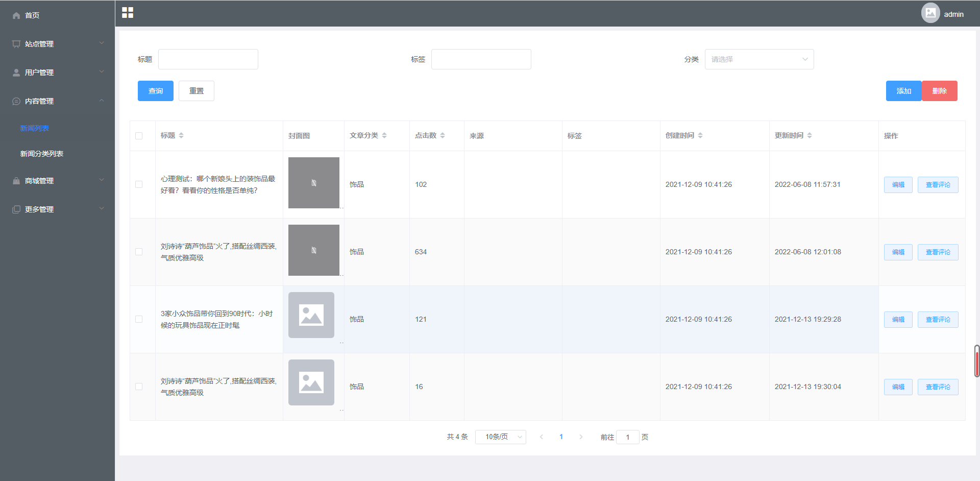View comments for 3家小众饰品 article
Image resolution: width=980 pixels, height=481 pixels.
coord(938,320)
